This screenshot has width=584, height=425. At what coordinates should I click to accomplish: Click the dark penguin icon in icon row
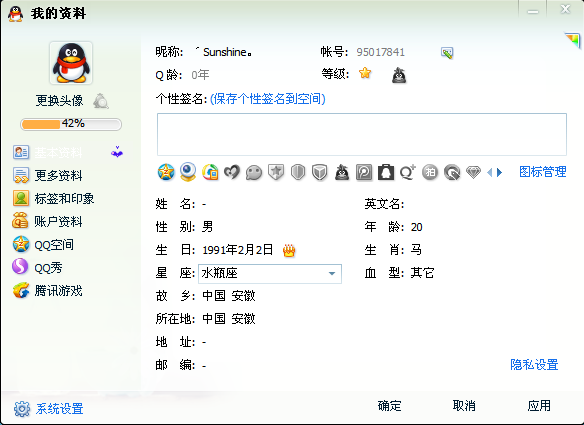tap(342, 172)
